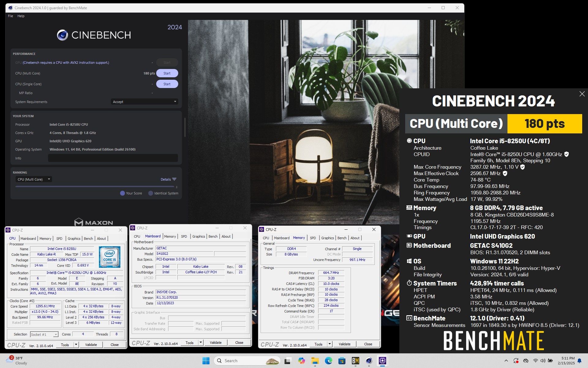Click the Windows OS icon in BenchMate panel
Viewport: 588px width, 368px height.
pos(409,261)
